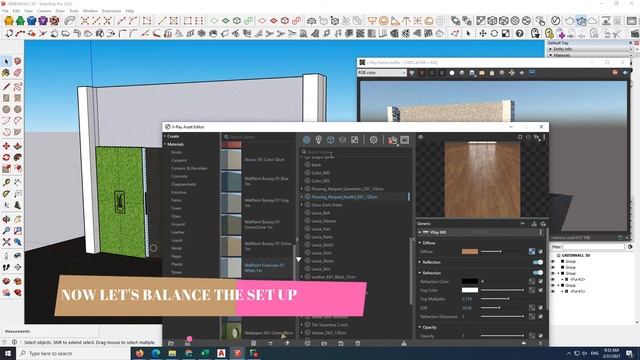Click the Zoom Extents tool
The width and height of the screenshot is (640, 360).
[x=6, y=242]
